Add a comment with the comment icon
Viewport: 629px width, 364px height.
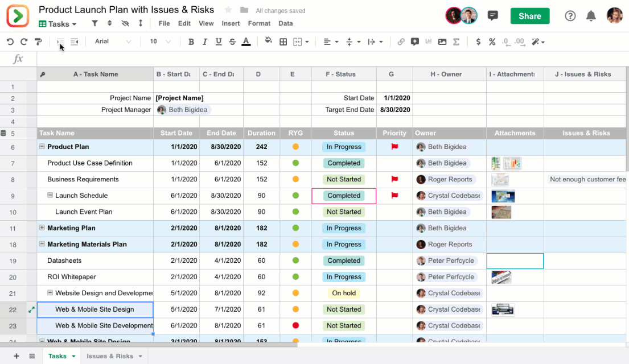(x=415, y=42)
